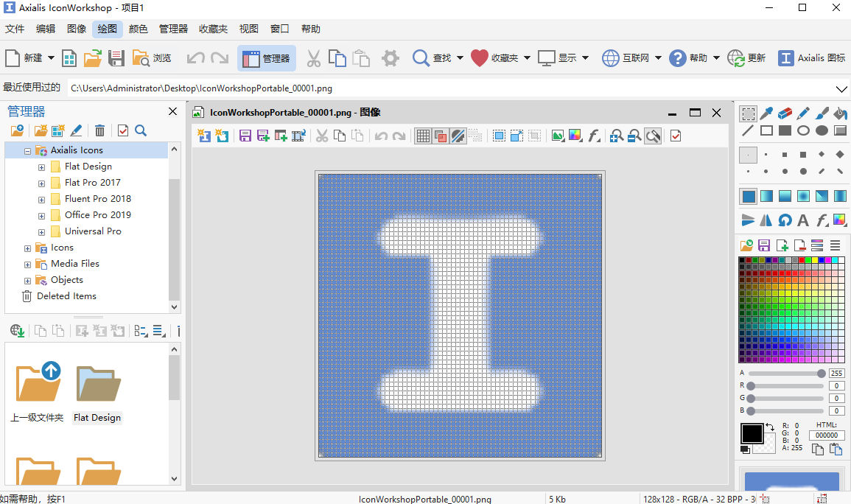Choose the pencil tool

(803, 113)
